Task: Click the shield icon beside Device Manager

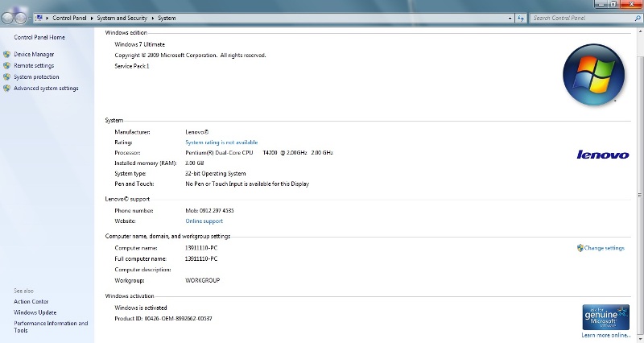Action: pyautogui.click(x=6, y=54)
